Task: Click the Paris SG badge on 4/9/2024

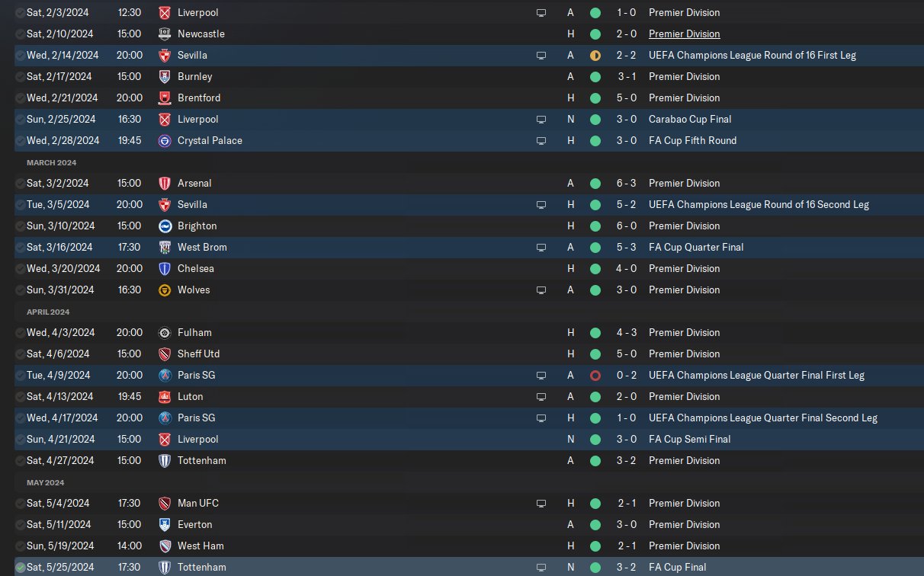Action: click(x=165, y=376)
